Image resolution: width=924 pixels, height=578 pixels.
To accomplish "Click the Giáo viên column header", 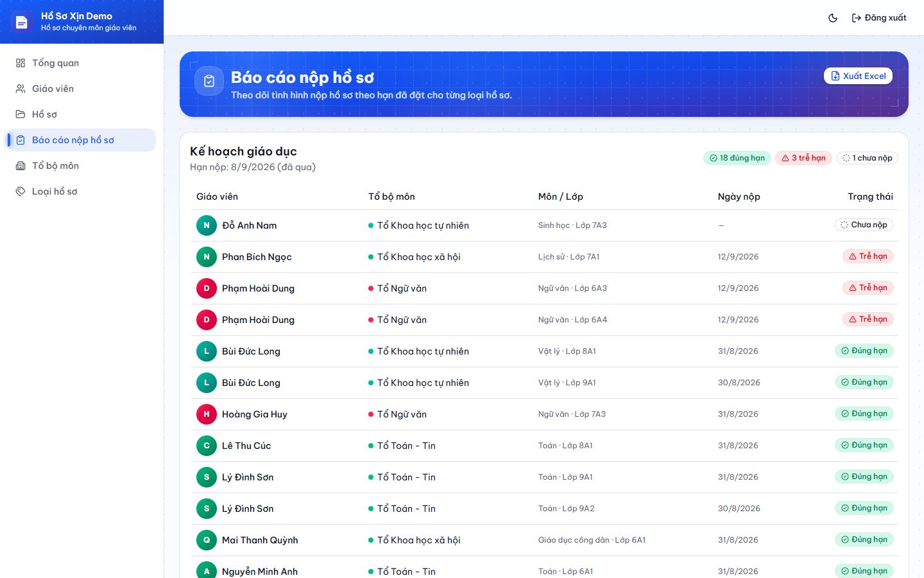I will coord(217,197).
